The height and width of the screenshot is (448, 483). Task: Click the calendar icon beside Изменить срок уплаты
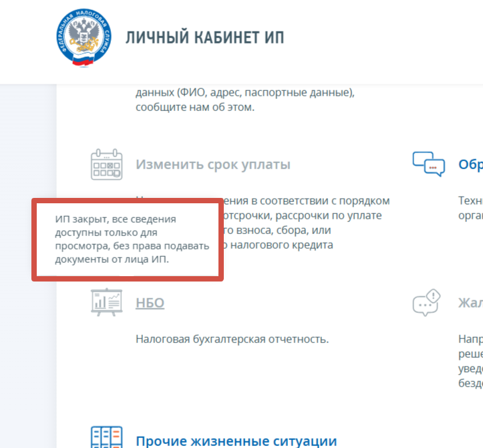coord(107,164)
